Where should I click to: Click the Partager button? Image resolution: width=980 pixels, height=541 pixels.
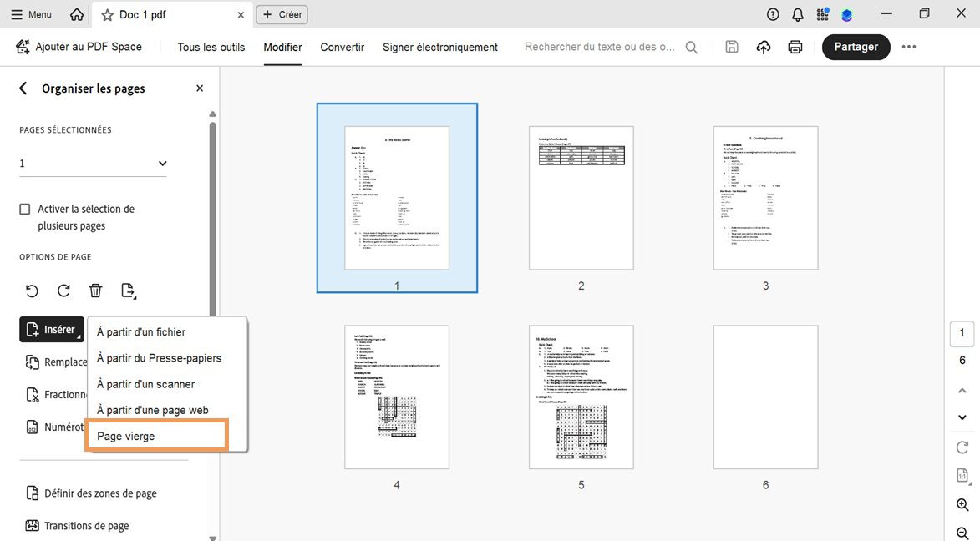click(856, 47)
